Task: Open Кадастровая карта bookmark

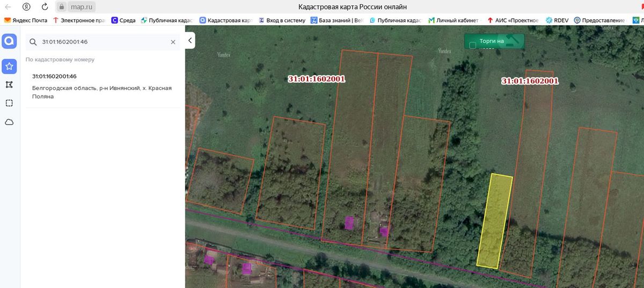Action: 226,20
